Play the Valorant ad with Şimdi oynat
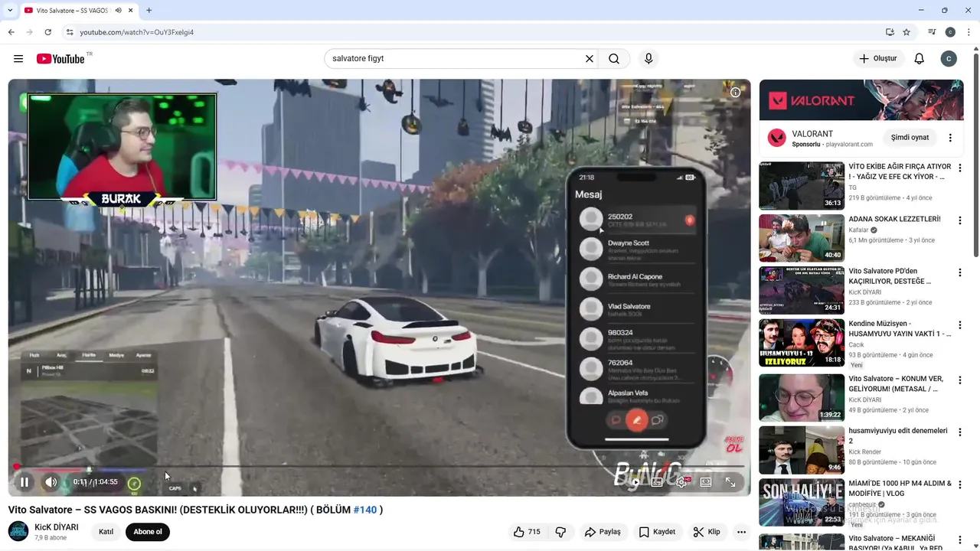980x551 pixels. (910, 138)
